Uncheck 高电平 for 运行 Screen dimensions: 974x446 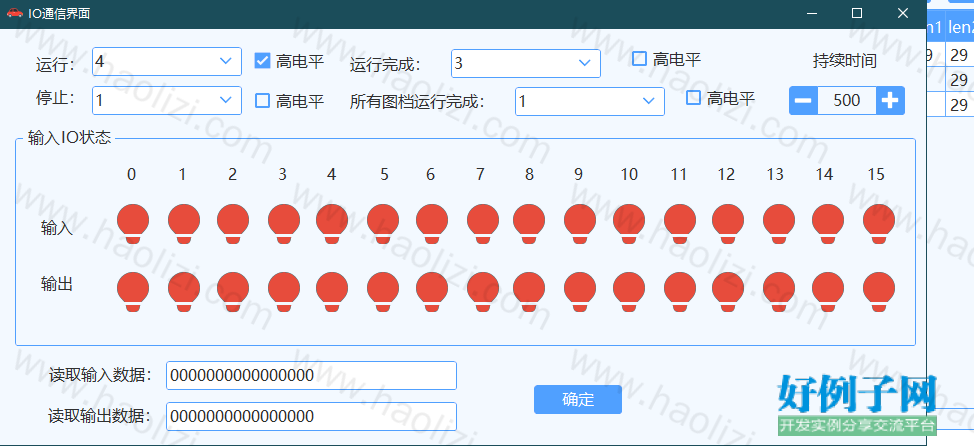[263, 61]
